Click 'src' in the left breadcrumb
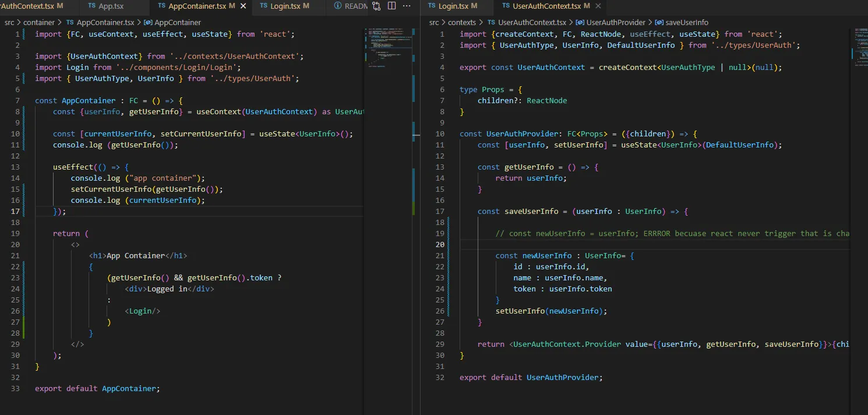This screenshot has height=415, width=868. click(10, 22)
